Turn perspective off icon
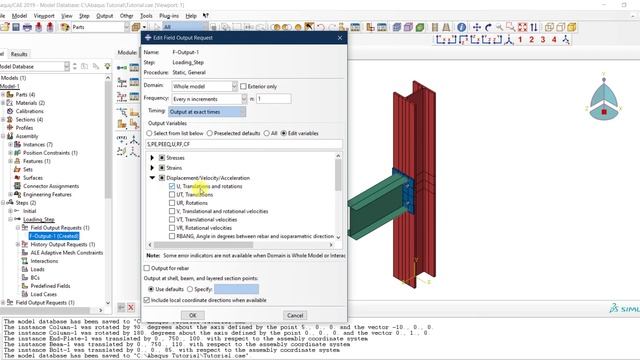The width and height of the screenshot is (640, 360). tap(435, 27)
